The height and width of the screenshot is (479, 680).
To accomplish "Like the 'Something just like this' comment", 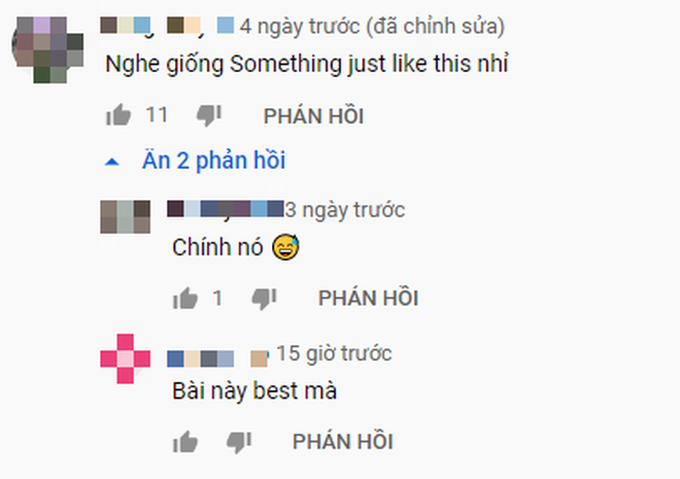I will tap(118, 115).
